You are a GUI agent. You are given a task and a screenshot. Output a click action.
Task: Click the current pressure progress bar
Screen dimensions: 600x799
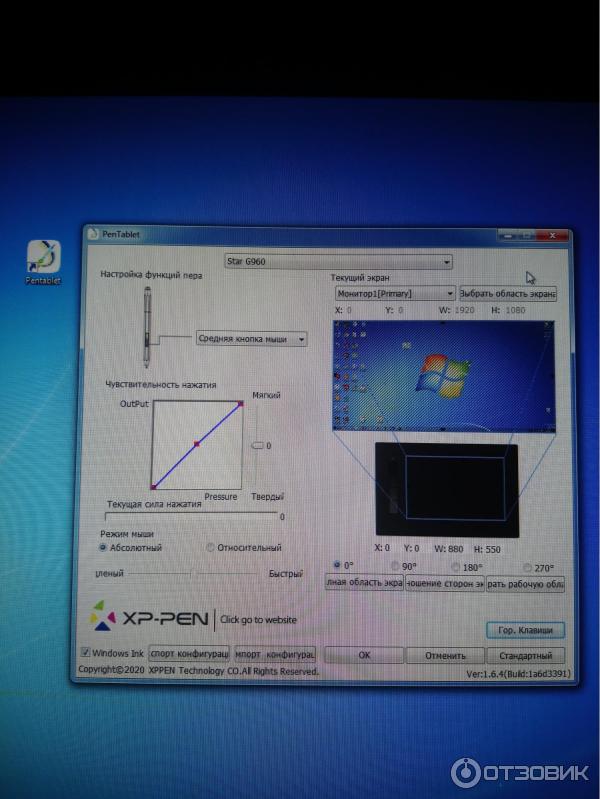pyautogui.click(x=191, y=516)
